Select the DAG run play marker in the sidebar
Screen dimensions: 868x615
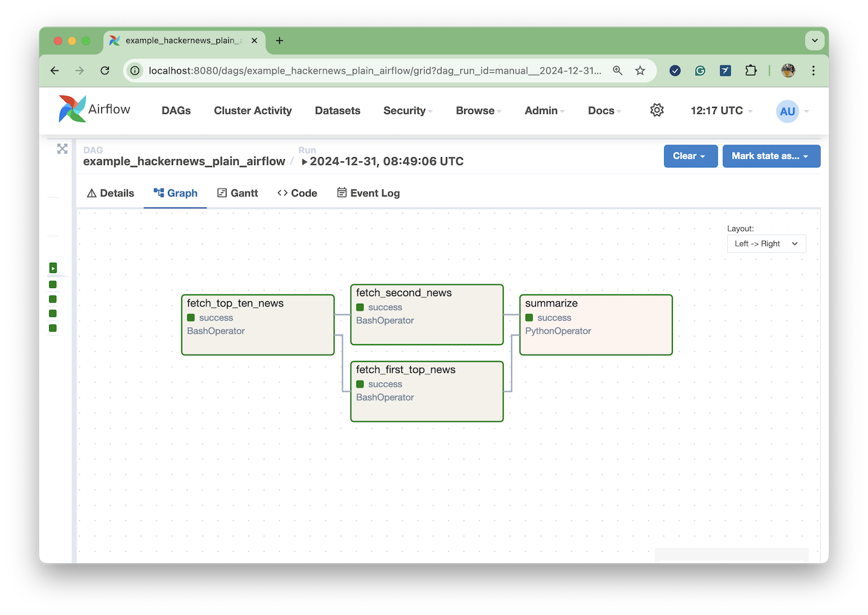click(x=53, y=269)
